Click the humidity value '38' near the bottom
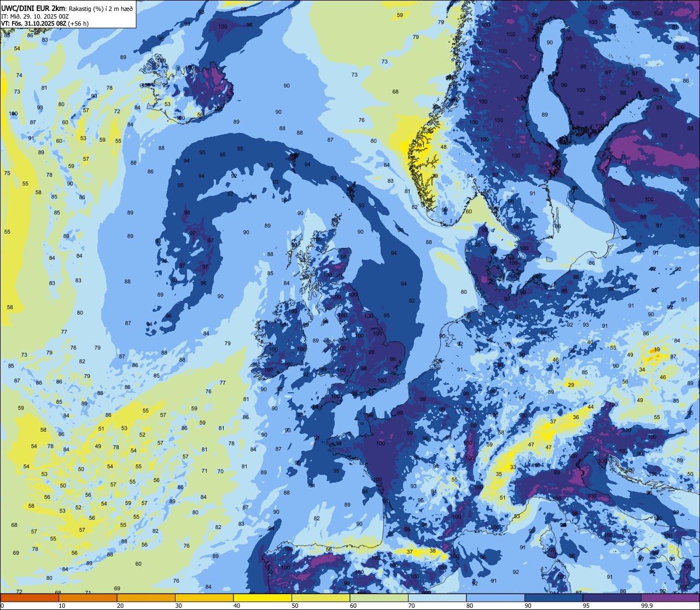Viewport: 700px width, 610px height. coord(433,551)
